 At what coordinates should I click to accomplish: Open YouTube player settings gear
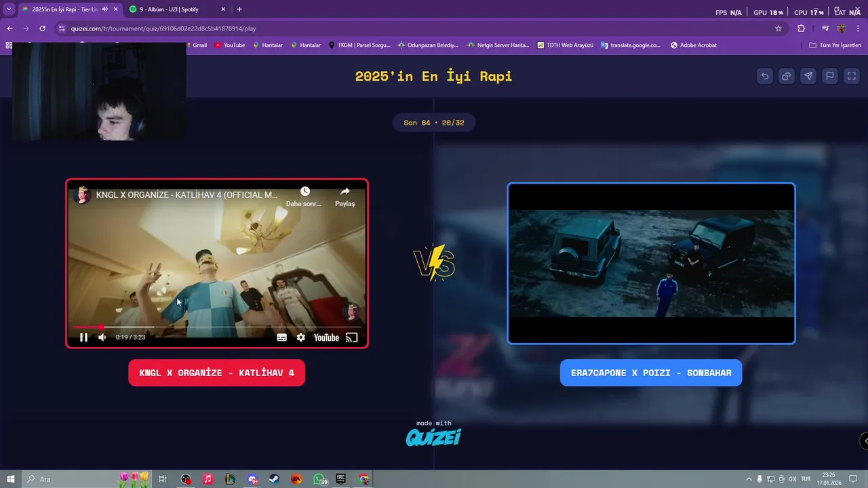coord(300,338)
